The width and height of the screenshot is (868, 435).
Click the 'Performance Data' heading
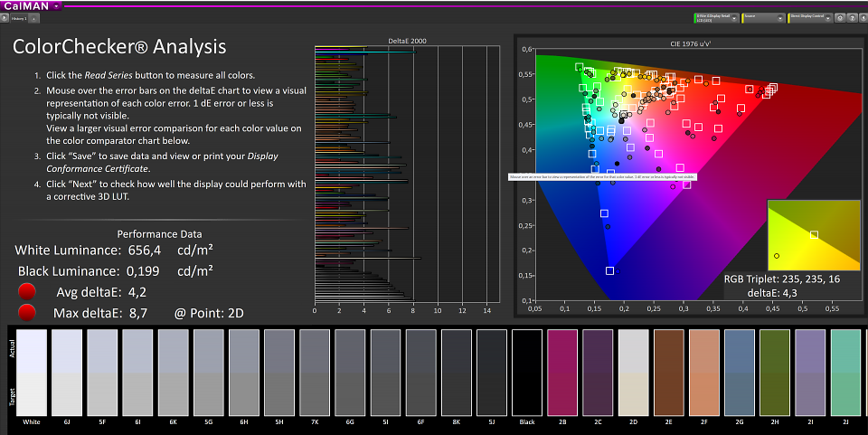point(159,234)
